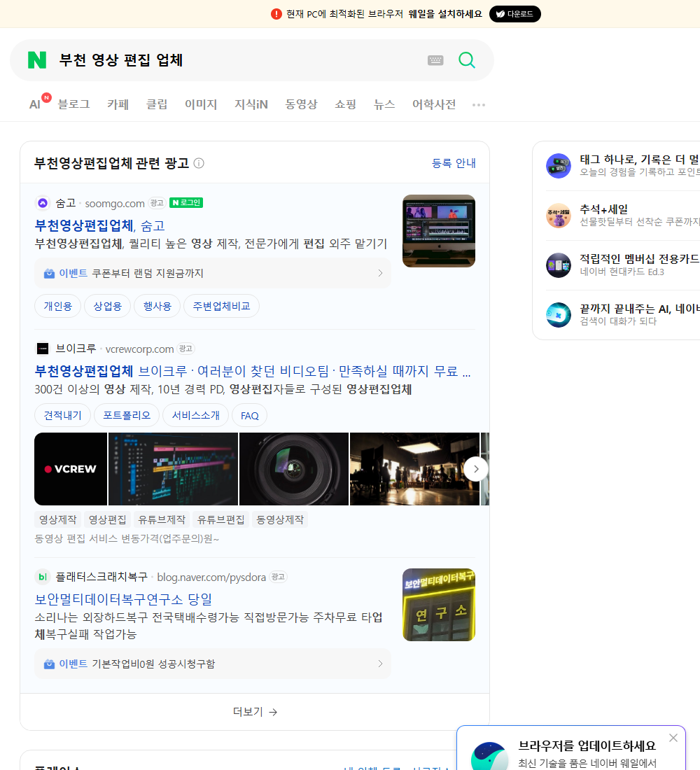Click the 행사용 chip
700x770 pixels.
157,306
